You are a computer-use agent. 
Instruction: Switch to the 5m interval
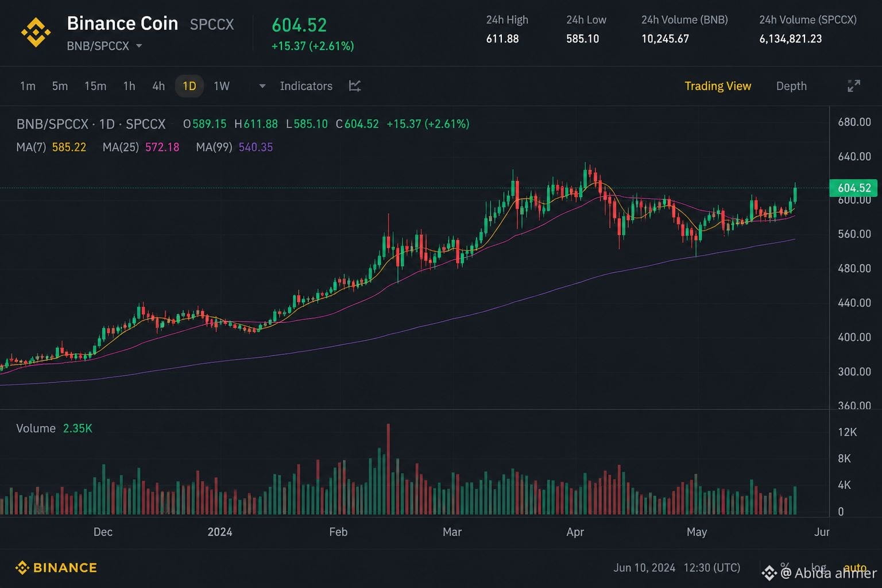click(x=60, y=86)
